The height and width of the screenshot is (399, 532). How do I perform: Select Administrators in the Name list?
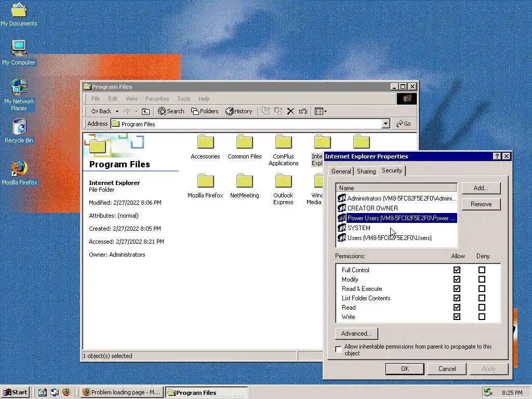[397, 198]
